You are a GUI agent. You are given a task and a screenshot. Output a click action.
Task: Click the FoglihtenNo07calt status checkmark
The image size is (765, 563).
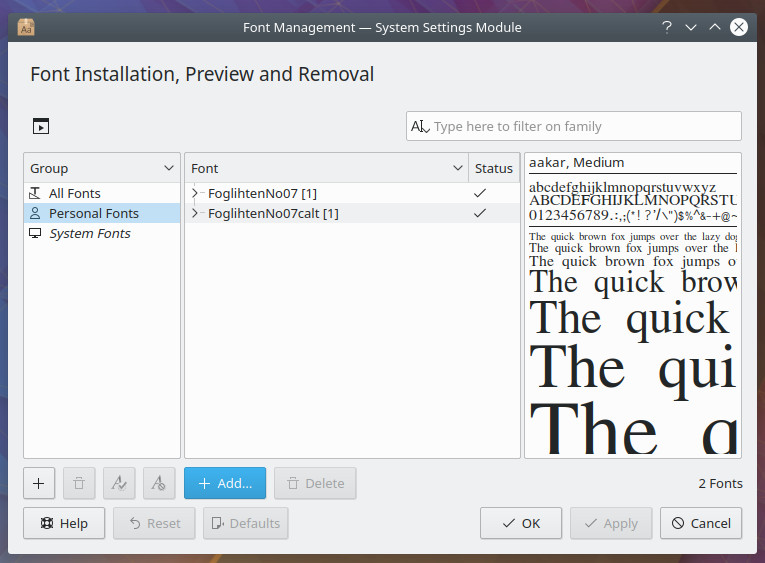480,213
